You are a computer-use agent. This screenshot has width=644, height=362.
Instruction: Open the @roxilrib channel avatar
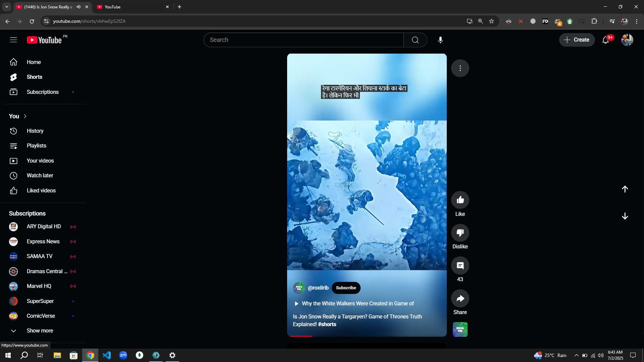(299, 288)
